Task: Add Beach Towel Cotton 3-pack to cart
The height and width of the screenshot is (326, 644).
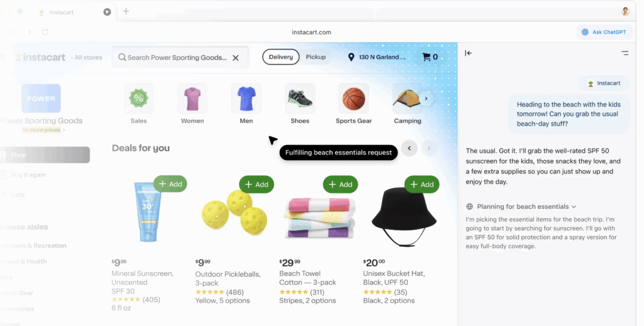Action: coord(340,184)
